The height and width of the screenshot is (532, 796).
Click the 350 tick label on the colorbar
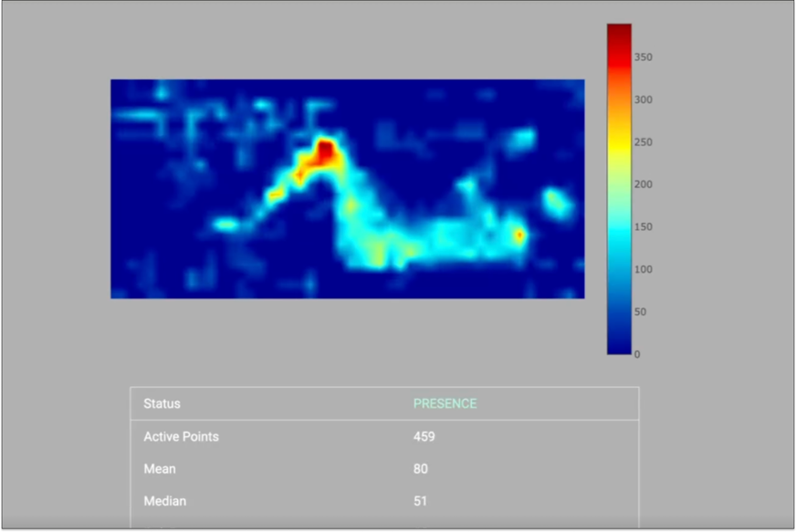pos(644,57)
